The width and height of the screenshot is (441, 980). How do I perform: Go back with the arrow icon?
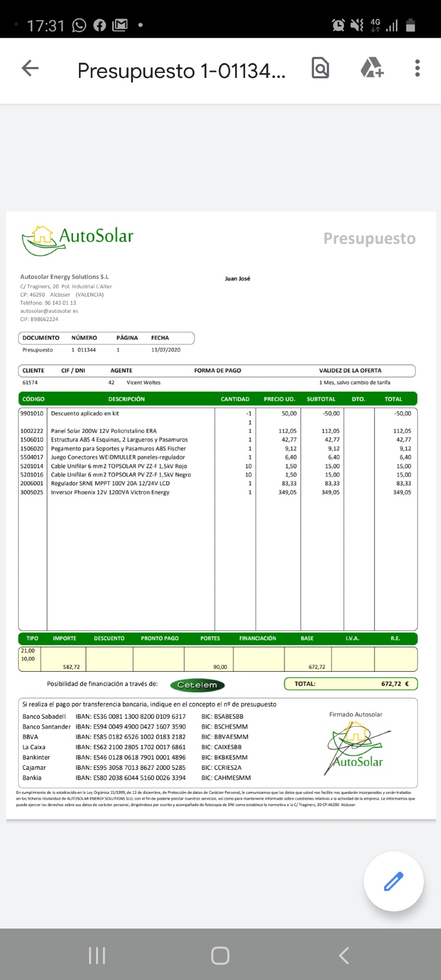[30, 68]
